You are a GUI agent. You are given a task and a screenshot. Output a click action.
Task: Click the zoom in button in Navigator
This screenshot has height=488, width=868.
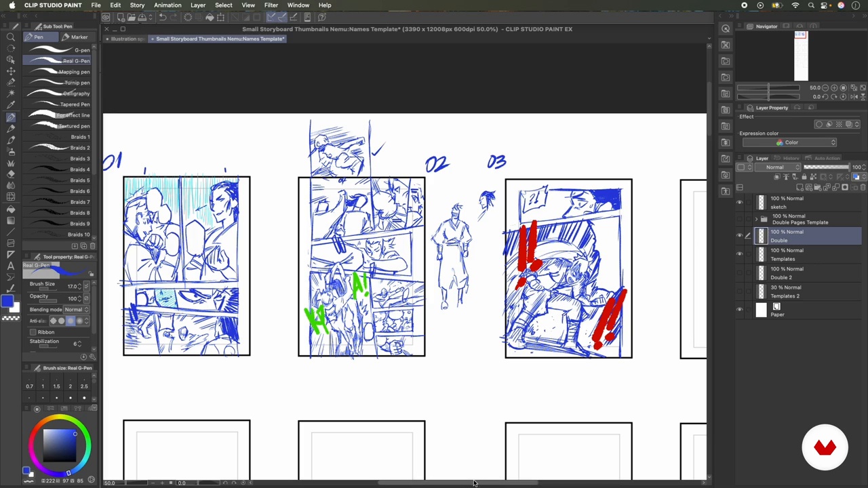(x=835, y=87)
